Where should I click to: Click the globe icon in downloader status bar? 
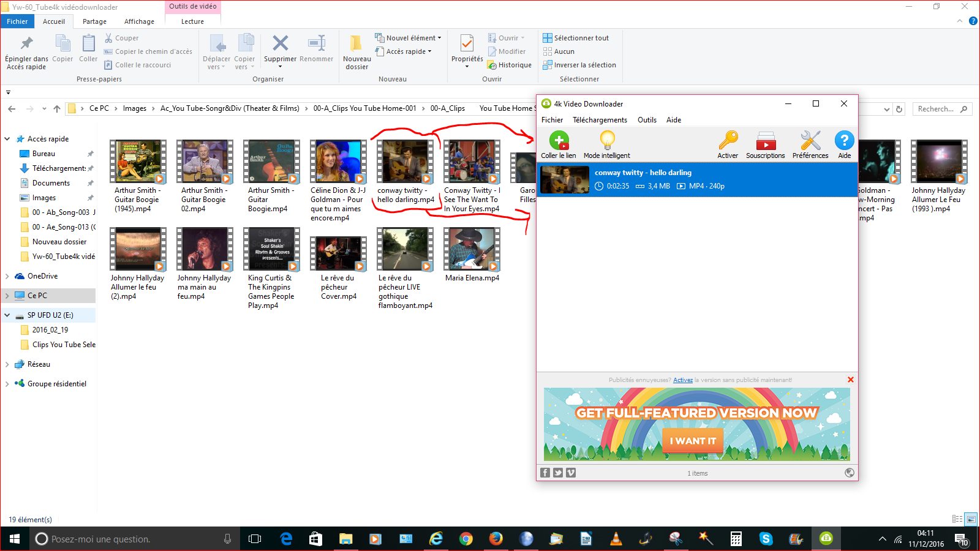[850, 473]
